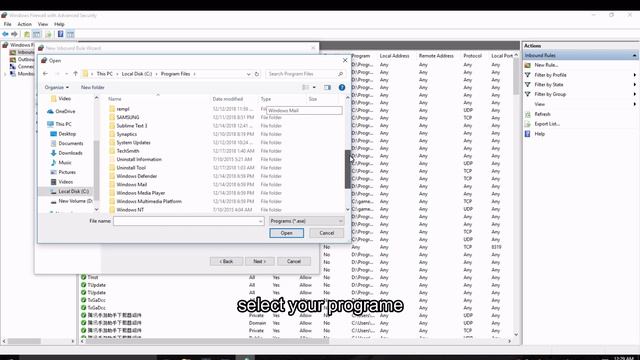Sort by the Name column header
640x360 pixels.
[x=115, y=99]
